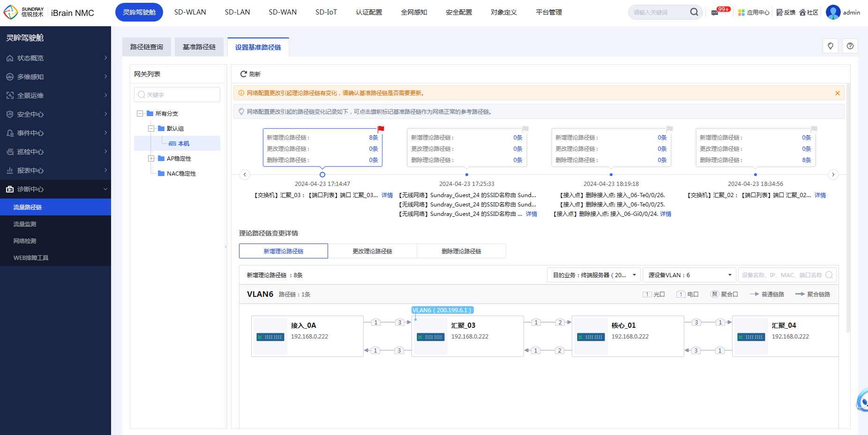The image size is (868, 435).
Task: Click the red flag on first change card
Action: (x=381, y=129)
